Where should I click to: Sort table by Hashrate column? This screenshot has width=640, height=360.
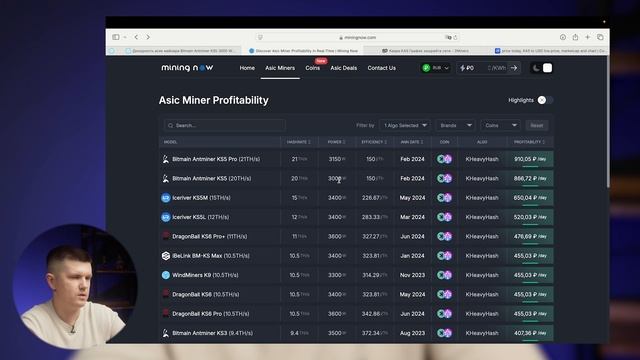[x=299, y=142]
